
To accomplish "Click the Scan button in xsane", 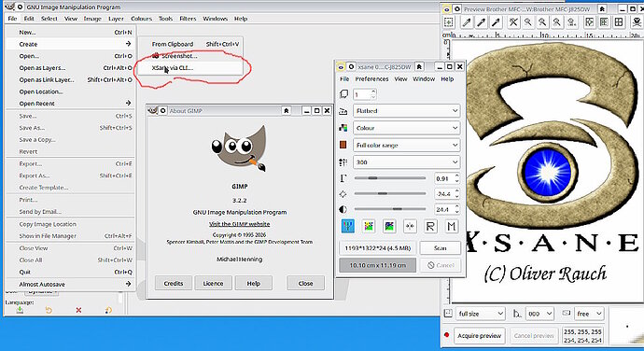I will point(440,247).
